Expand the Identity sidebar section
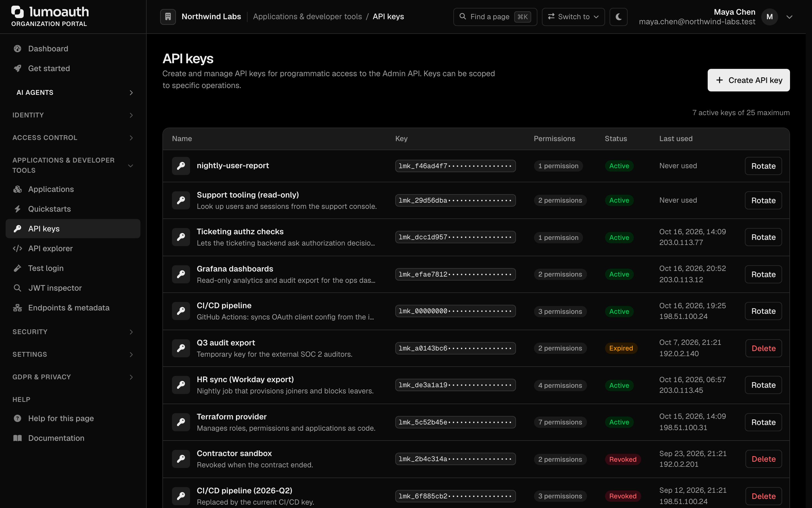The image size is (812, 508). pyautogui.click(x=73, y=115)
